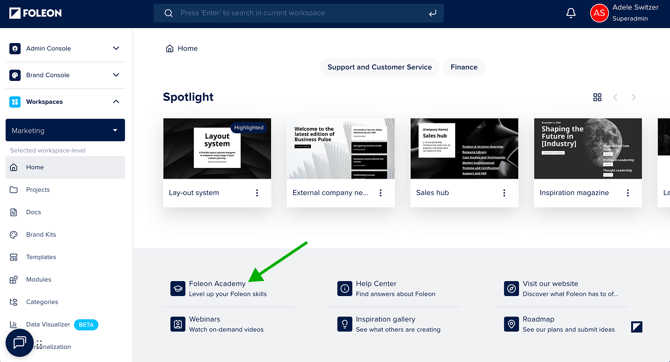This screenshot has height=362, width=670.
Task: Select Support and Customer Service chip
Action: [379, 67]
